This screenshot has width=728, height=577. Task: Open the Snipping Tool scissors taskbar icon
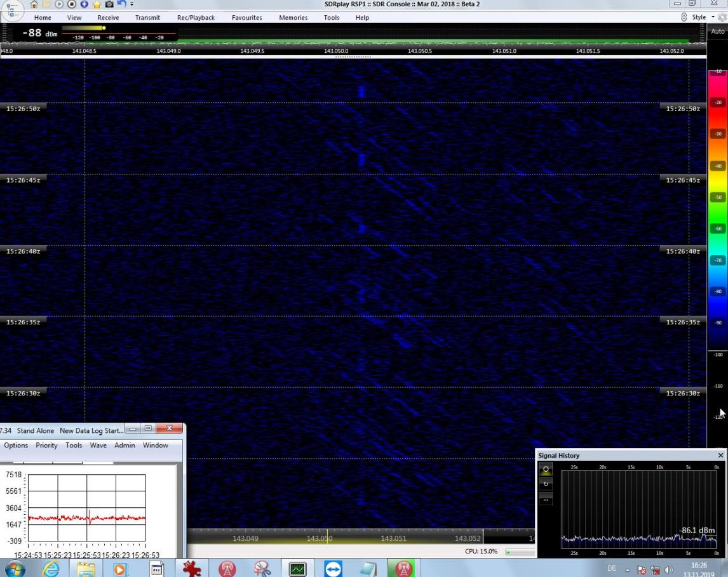click(262, 569)
